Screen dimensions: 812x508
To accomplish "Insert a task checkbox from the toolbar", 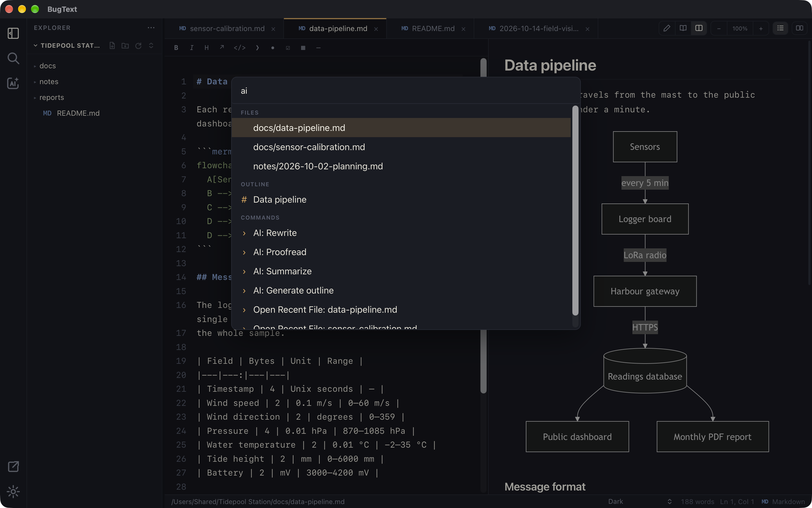I will [x=288, y=48].
